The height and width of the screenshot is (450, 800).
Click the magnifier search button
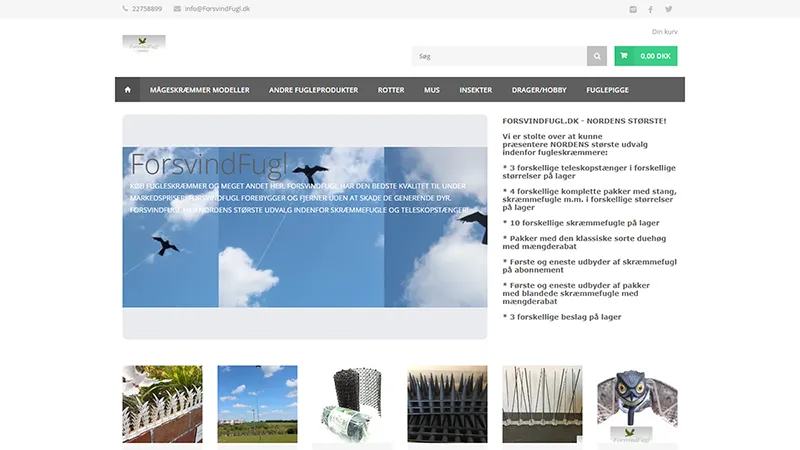coord(597,56)
